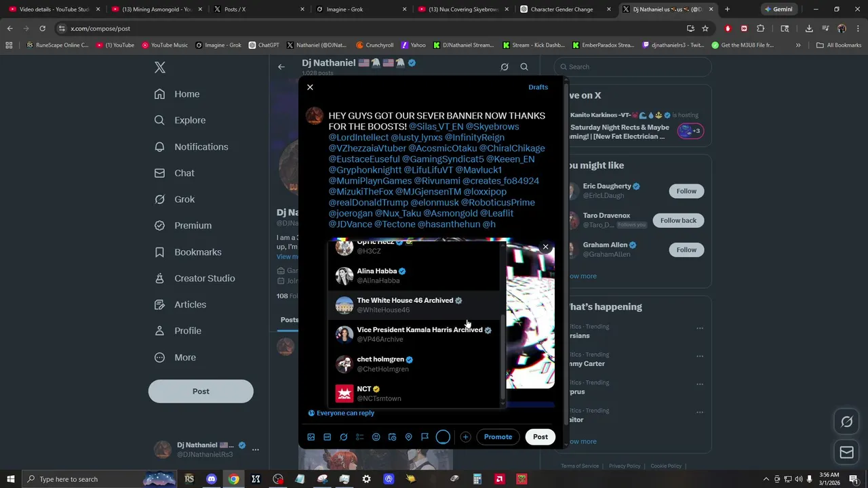Open the GIF picker icon
This screenshot has width=868, height=488.
327,437
